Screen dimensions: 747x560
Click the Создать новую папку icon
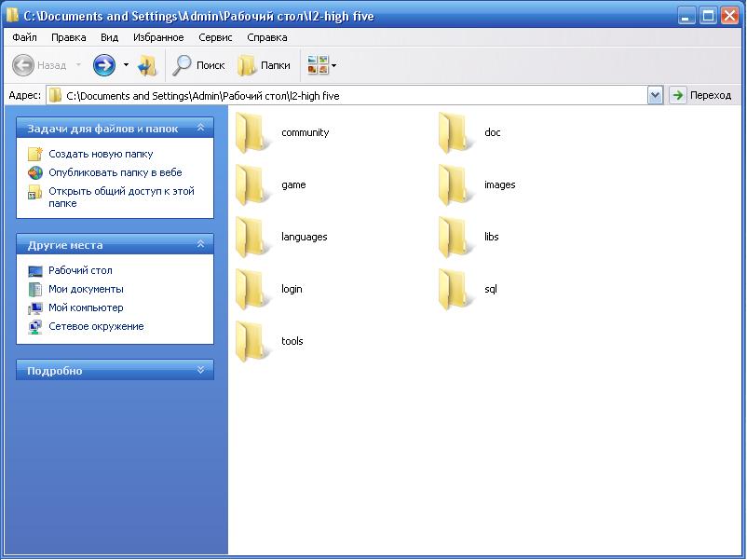(x=35, y=154)
